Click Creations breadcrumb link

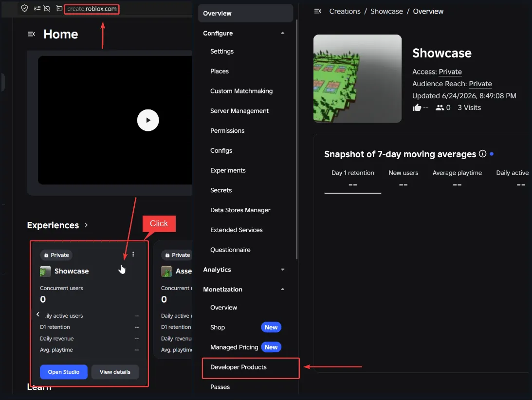tap(345, 11)
